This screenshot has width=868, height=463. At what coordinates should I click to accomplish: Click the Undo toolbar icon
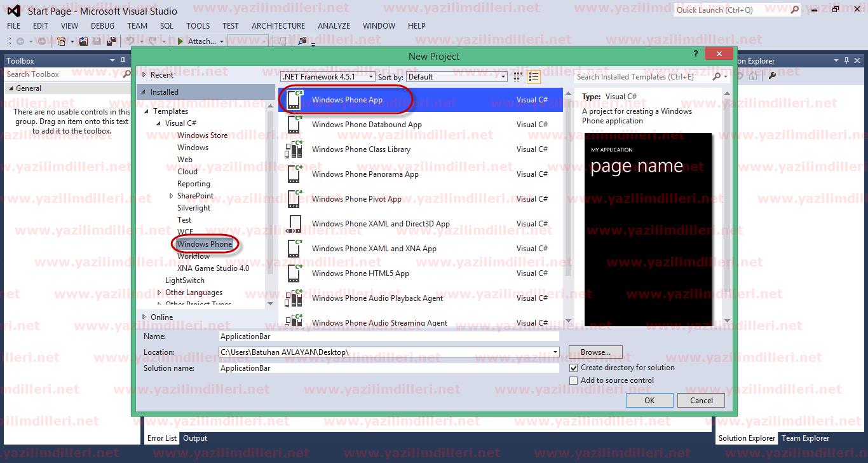pos(130,41)
